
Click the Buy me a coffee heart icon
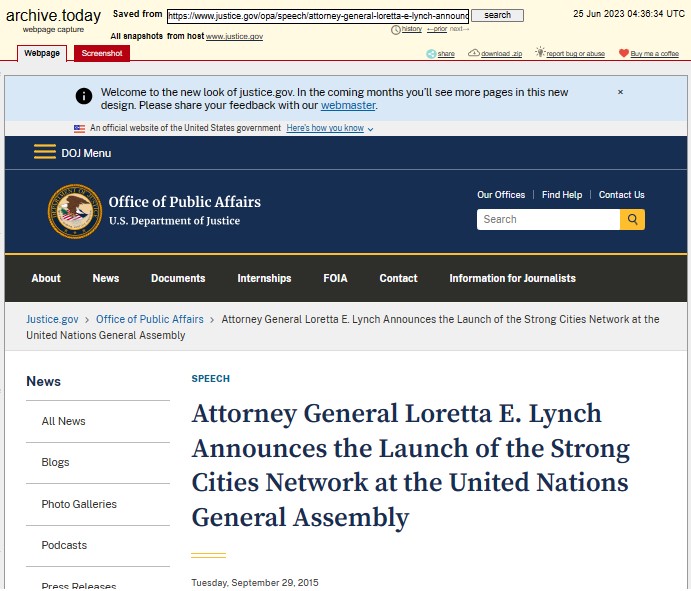tap(624, 53)
